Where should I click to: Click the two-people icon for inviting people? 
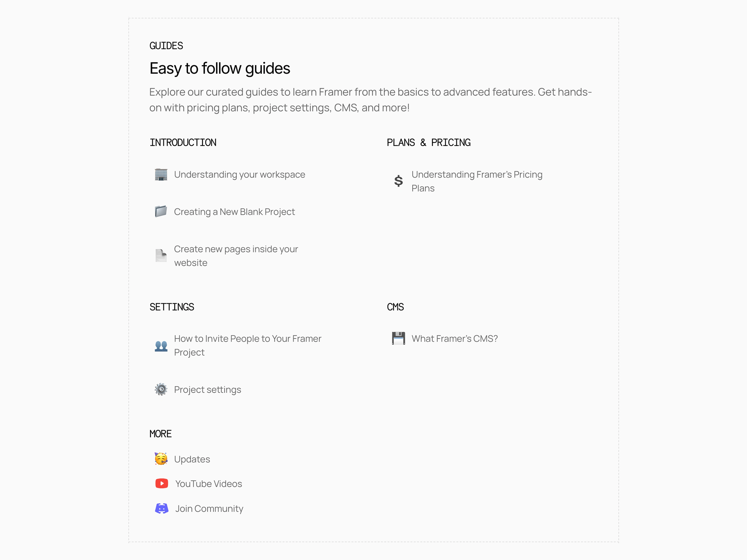tap(161, 346)
